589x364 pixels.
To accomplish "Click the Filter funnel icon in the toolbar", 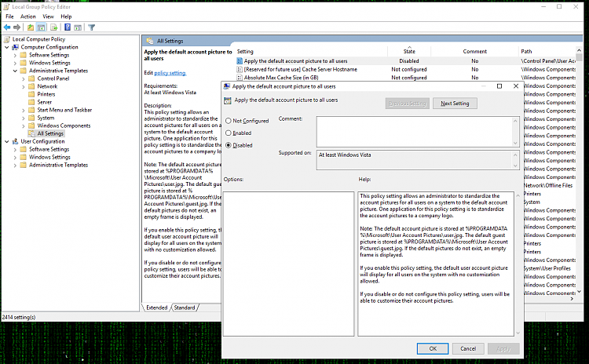I will click(92, 27).
